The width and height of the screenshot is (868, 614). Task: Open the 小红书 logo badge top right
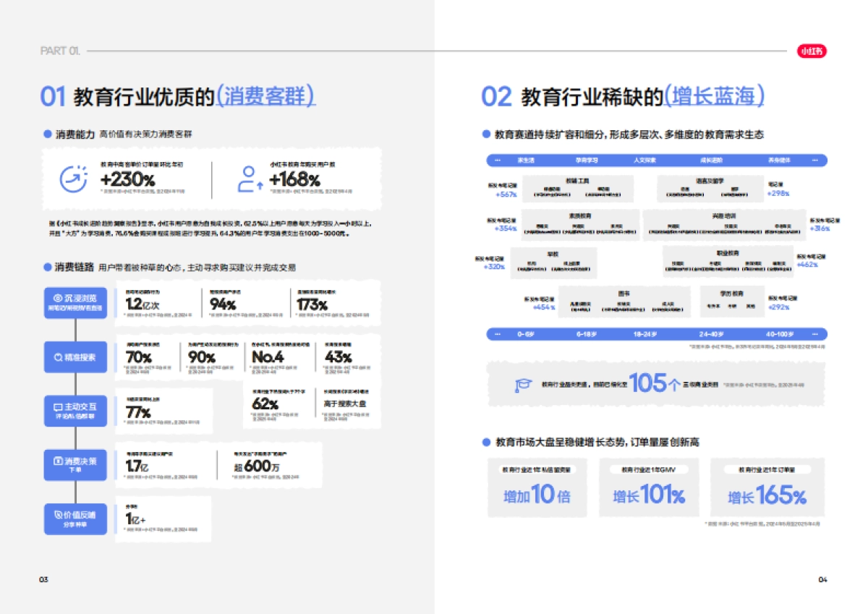(812, 50)
